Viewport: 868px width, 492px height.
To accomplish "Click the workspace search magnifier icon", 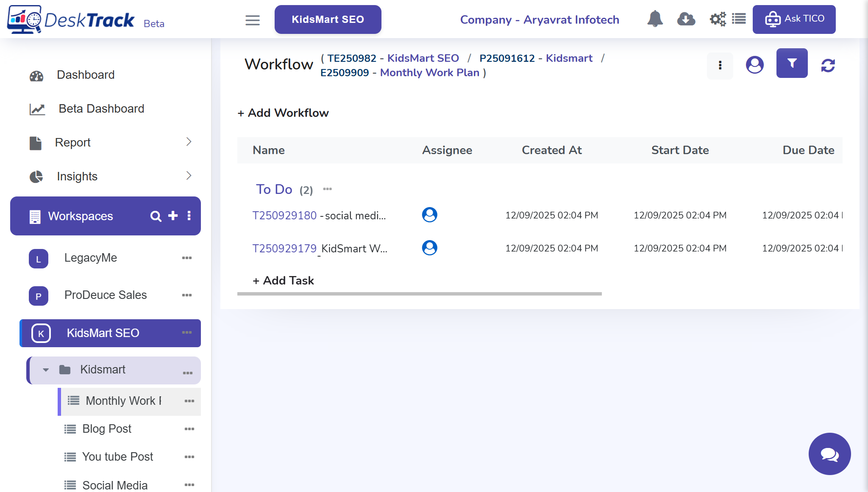I will 156,216.
